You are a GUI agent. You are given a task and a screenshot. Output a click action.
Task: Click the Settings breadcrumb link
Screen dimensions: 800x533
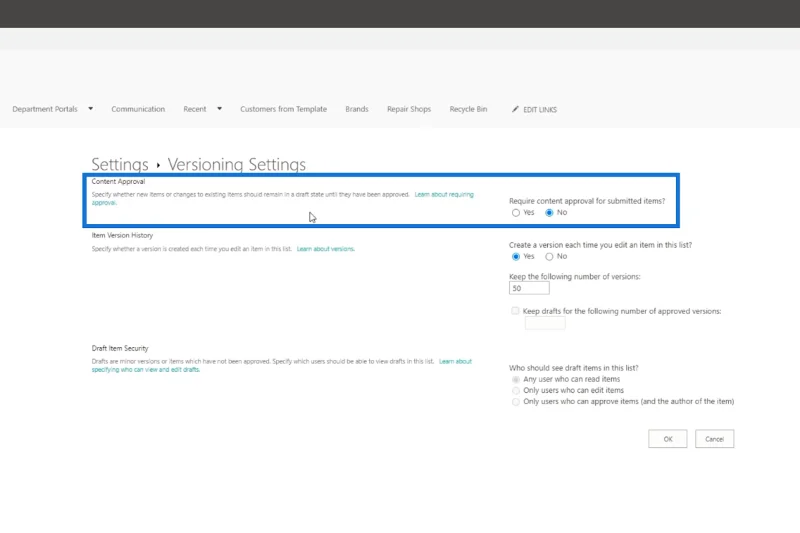(x=120, y=164)
